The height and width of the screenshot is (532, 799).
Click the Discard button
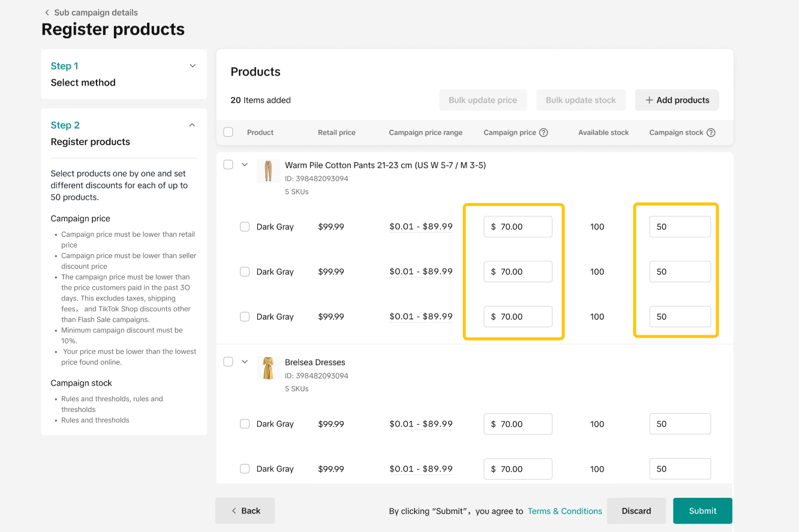(636, 511)
